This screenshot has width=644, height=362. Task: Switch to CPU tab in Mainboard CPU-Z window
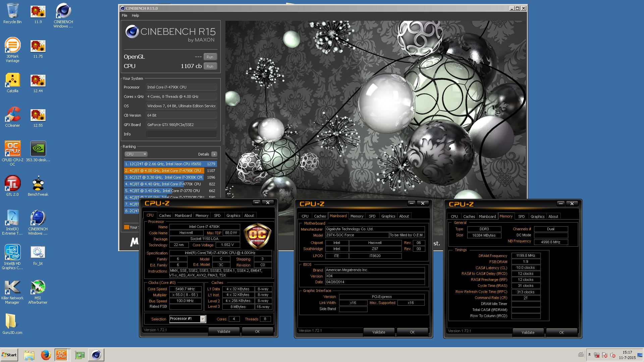tap(305, 216)
